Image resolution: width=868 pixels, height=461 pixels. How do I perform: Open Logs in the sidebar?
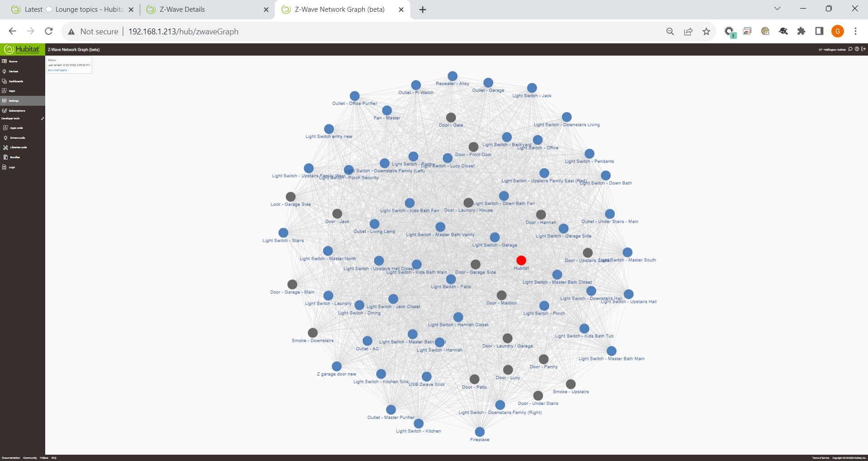(x=23, y=167)
